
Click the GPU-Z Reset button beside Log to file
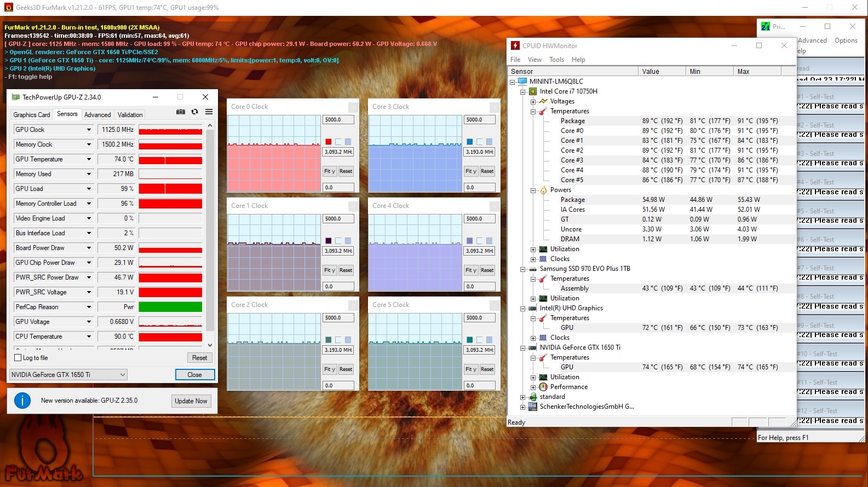(199, 358)
